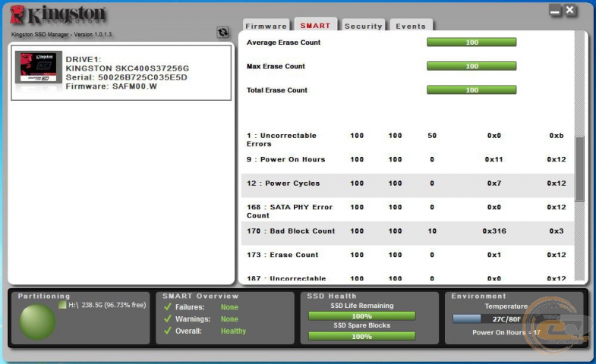Switch to the SMART tab

tap(316, 25)
